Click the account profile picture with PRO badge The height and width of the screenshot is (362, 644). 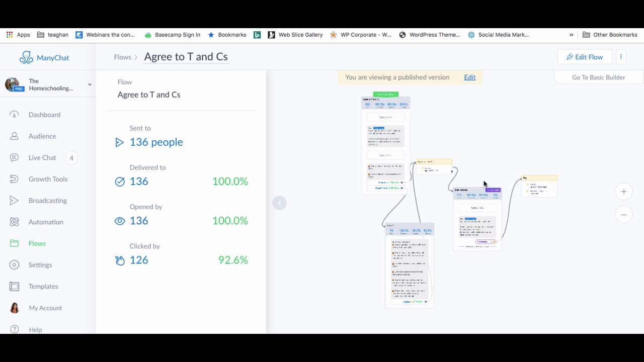(x=14, y=84)
